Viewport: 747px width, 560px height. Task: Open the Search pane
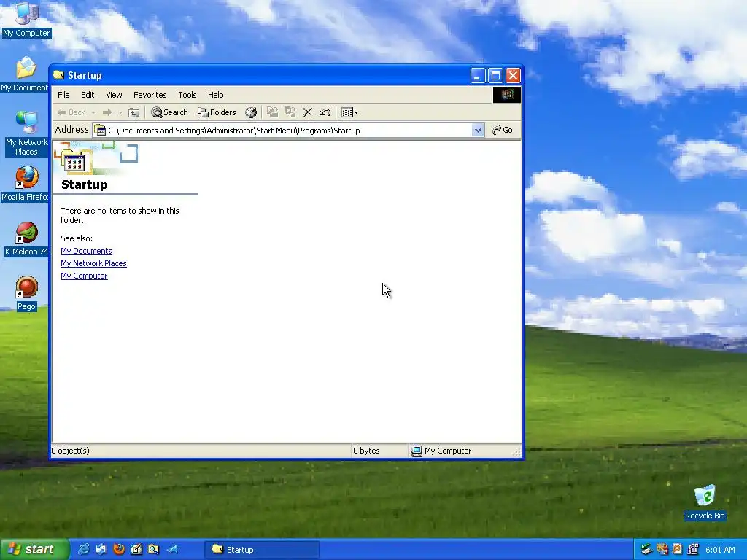tap(169, 112)
